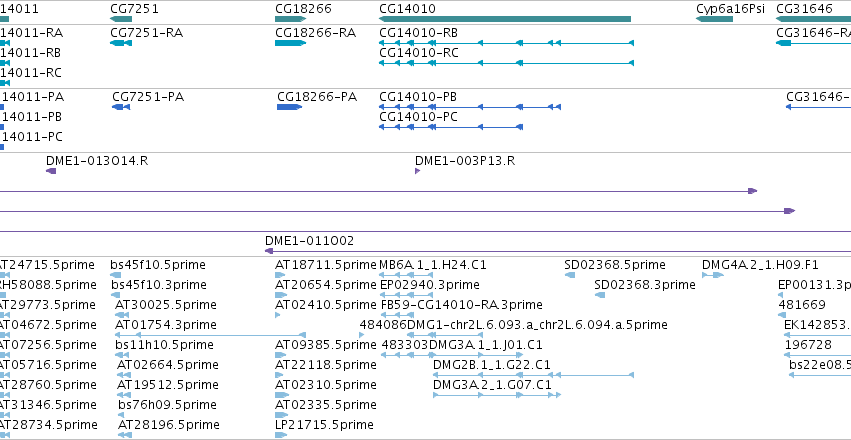851x440 pixels.
Task: Click the 484086 feature label
Action: click(383, 324)
